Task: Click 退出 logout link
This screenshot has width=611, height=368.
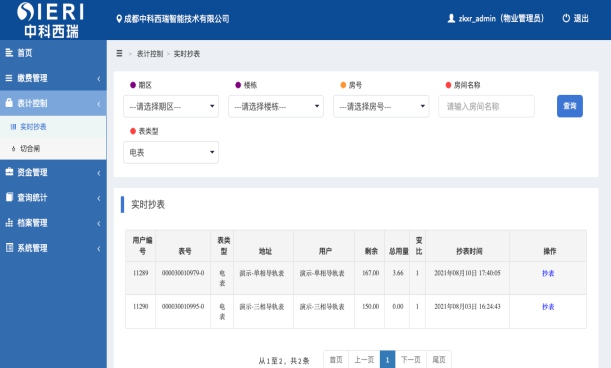Action: pos(581,18)
